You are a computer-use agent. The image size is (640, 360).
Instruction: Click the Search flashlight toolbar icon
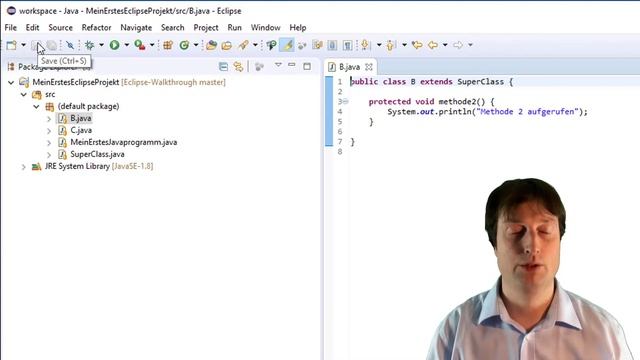pos(244,45)
